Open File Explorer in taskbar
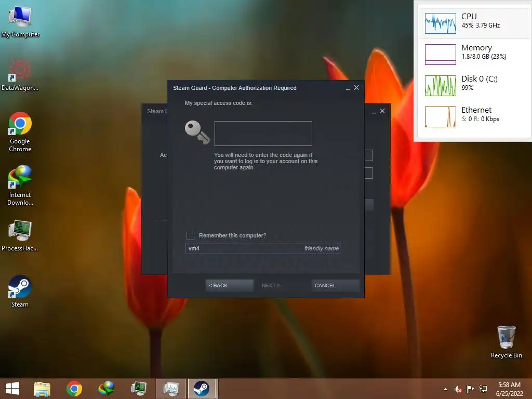The height and width of the screenshot is (399, 532). (42, 389)
